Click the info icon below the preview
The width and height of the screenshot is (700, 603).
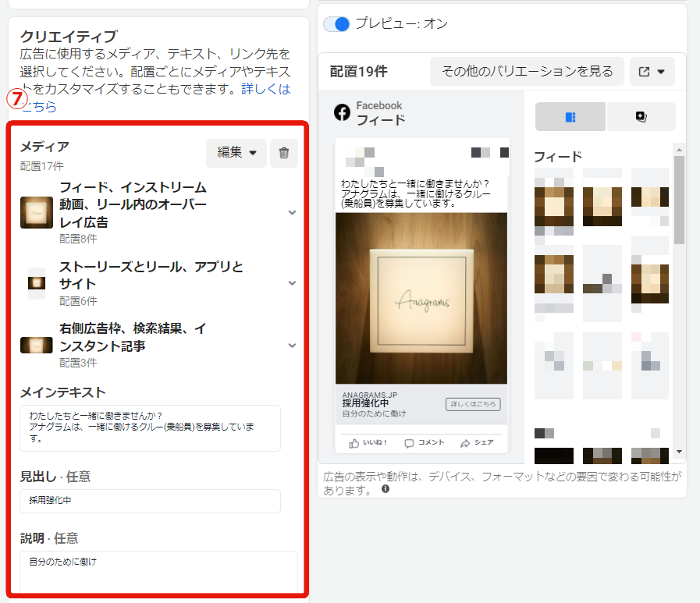tap(386, 490)
